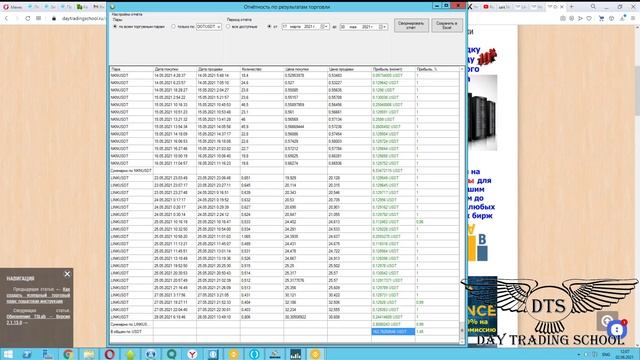Click the highlighted total profit cell
The image size is (640, 360).
(393, 331)
